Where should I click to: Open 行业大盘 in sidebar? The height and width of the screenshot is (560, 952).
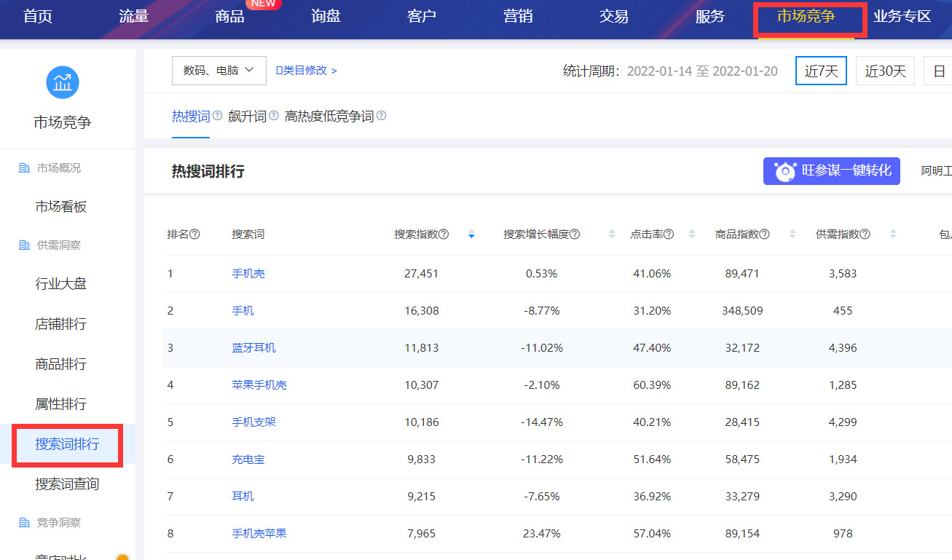[61, 284]
